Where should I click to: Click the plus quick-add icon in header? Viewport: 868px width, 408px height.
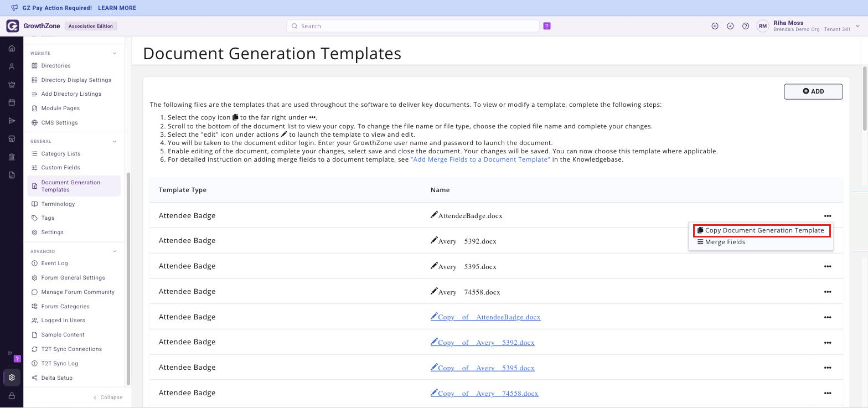click(715, 26)
